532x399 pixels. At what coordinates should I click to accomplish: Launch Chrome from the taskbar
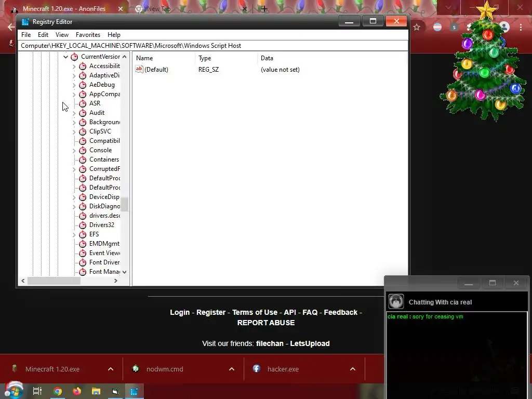point(58,391)
